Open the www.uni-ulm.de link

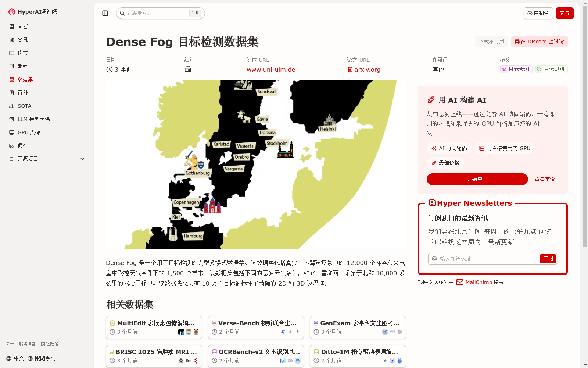(x=271, y=70)
